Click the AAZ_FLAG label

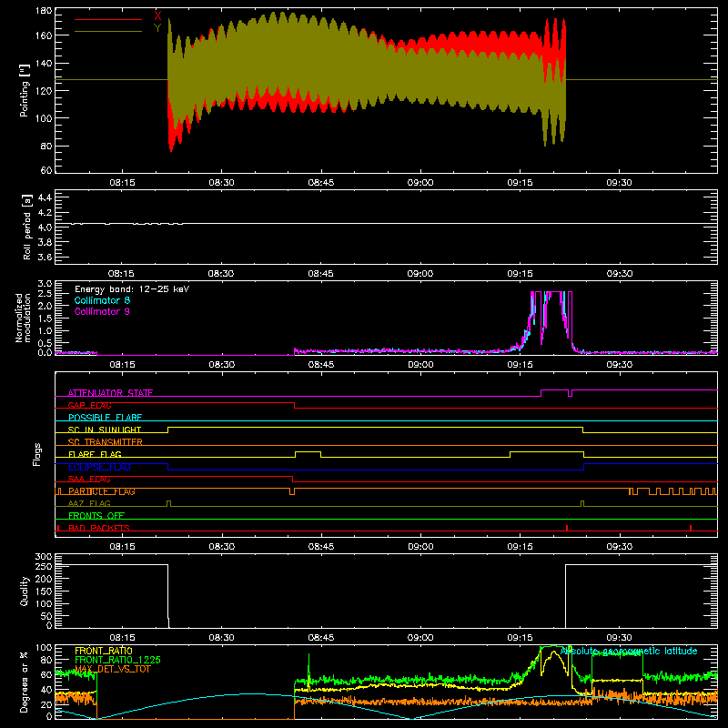click(89, 503)
